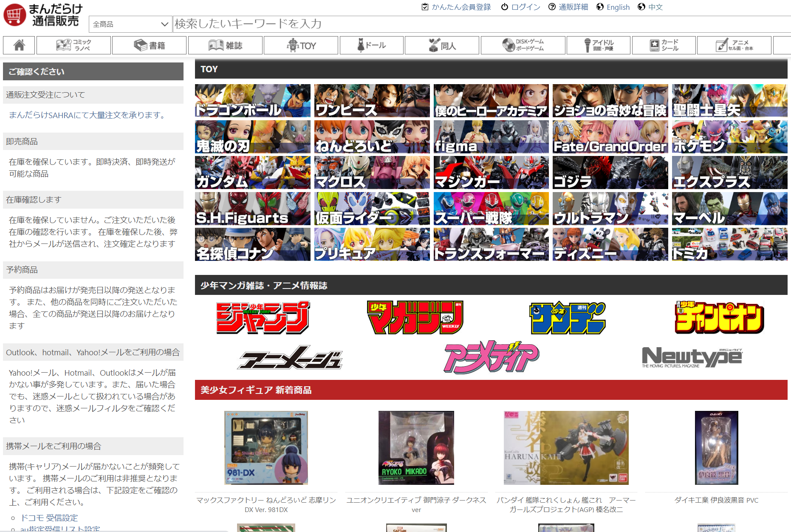This screenshot has width=791, height=532.
Task: Select the マジンガー banner
Action: [x=491, y=173]
